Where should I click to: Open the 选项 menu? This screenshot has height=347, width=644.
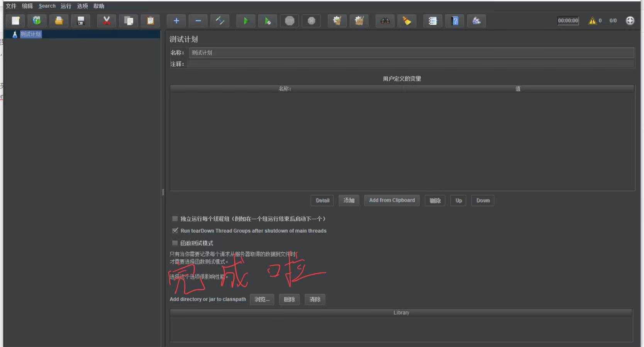pyautogui.click(x=82, y=6)
